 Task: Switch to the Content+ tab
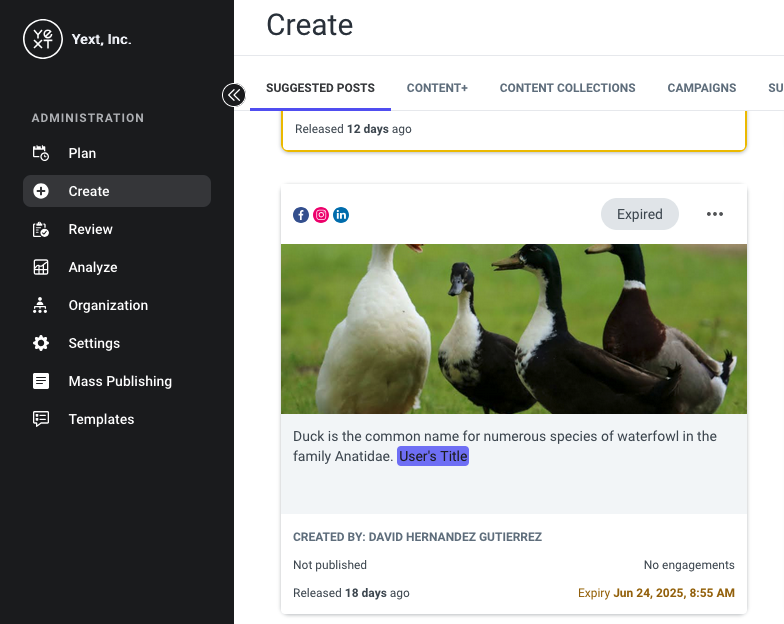click(x=437, y=88)
